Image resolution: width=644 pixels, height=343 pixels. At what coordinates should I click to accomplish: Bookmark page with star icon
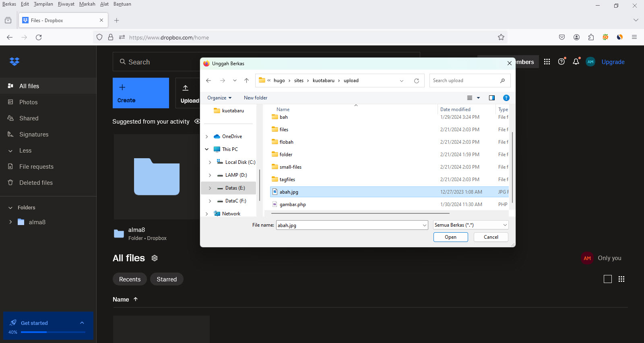[x=501, y=37]
